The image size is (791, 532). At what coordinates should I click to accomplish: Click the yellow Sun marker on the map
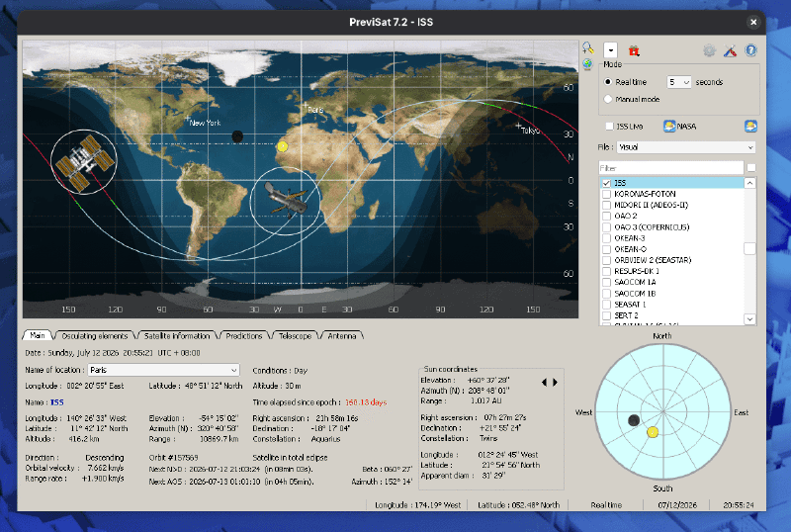[x=283, y=146]
